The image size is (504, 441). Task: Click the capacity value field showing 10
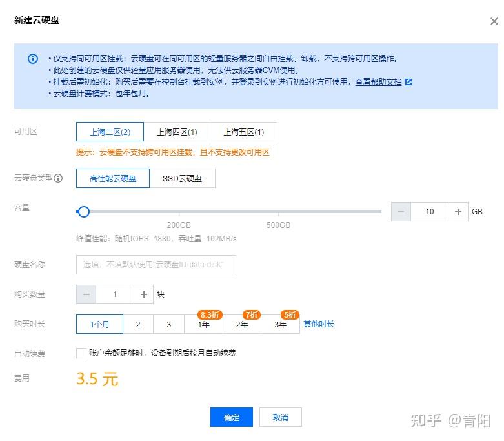tap(429, 212)
